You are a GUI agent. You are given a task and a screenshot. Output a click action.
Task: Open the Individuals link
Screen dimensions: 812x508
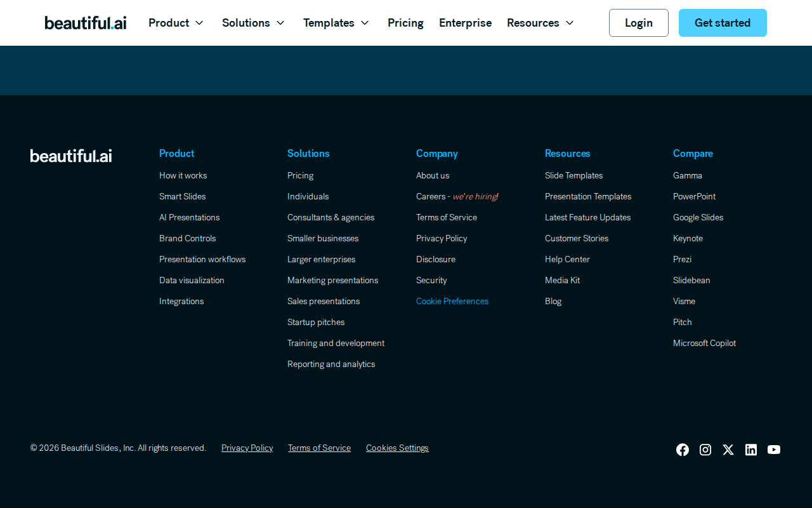pos(308,196)
